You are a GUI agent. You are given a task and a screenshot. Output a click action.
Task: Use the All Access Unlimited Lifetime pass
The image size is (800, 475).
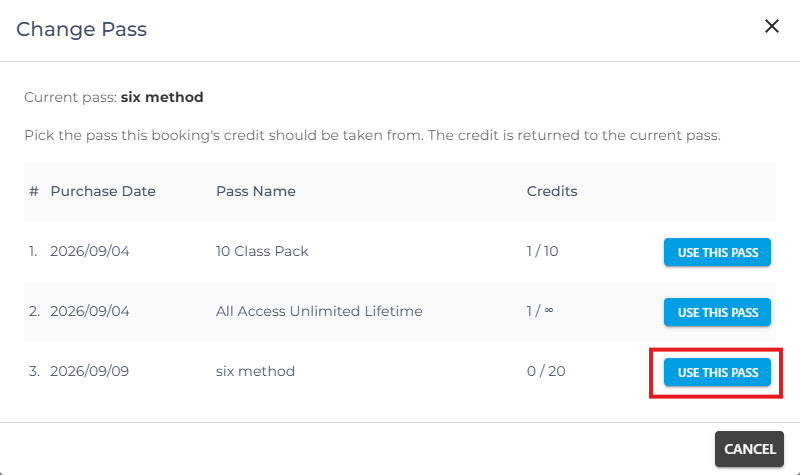(x=717, y=312)
